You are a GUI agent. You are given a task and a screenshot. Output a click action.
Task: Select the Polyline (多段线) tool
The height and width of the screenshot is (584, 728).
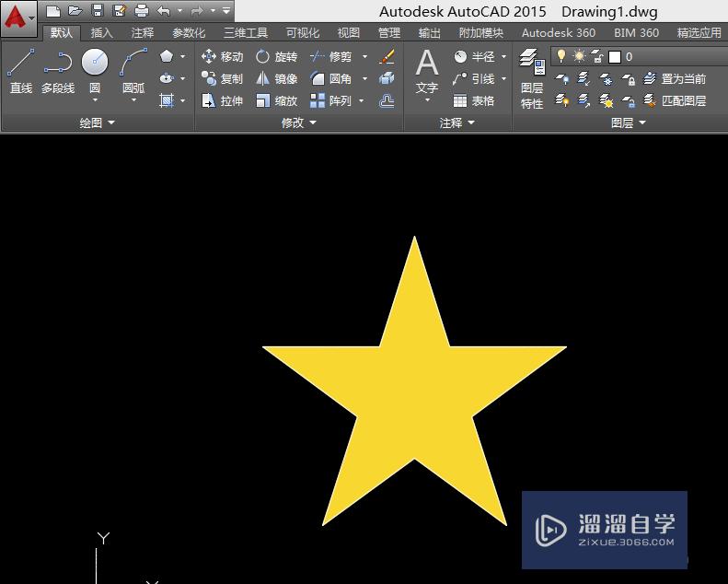pos(58,72)
